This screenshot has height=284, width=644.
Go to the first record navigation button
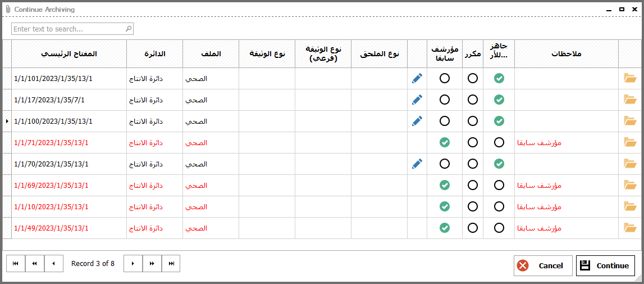click(16, 263)
